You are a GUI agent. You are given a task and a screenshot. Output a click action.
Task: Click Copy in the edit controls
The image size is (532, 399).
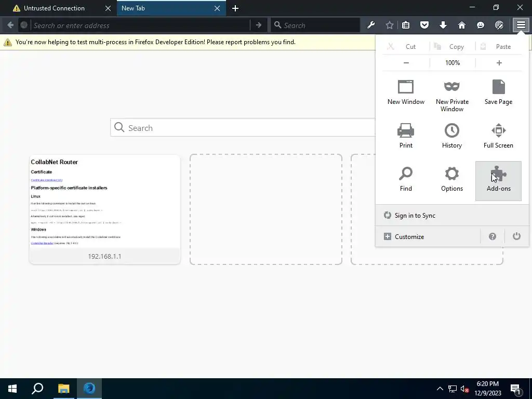click(x=453, y=46)
